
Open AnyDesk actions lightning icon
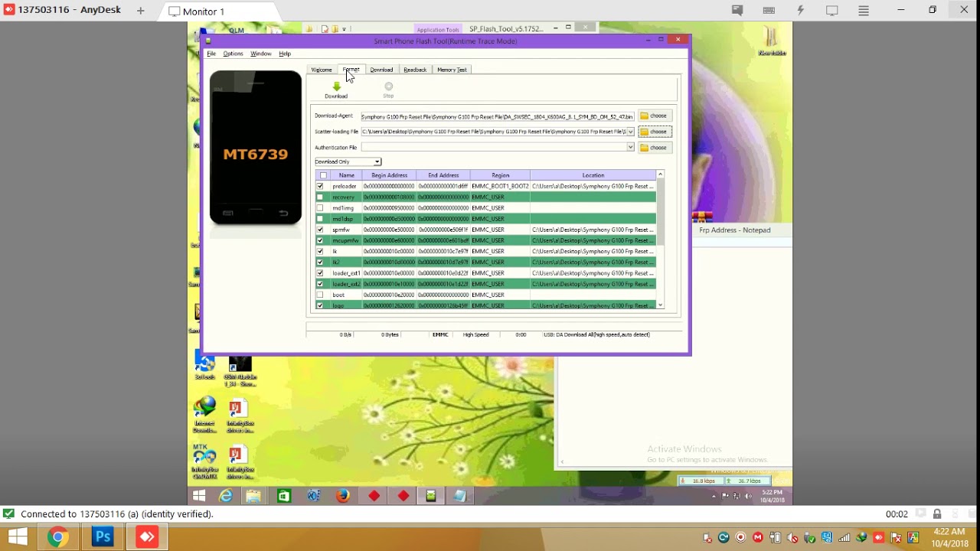(801, 11)
